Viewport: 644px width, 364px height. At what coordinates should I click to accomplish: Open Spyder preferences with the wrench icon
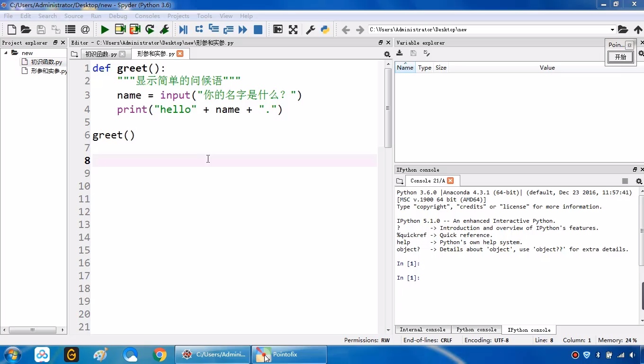310,29
